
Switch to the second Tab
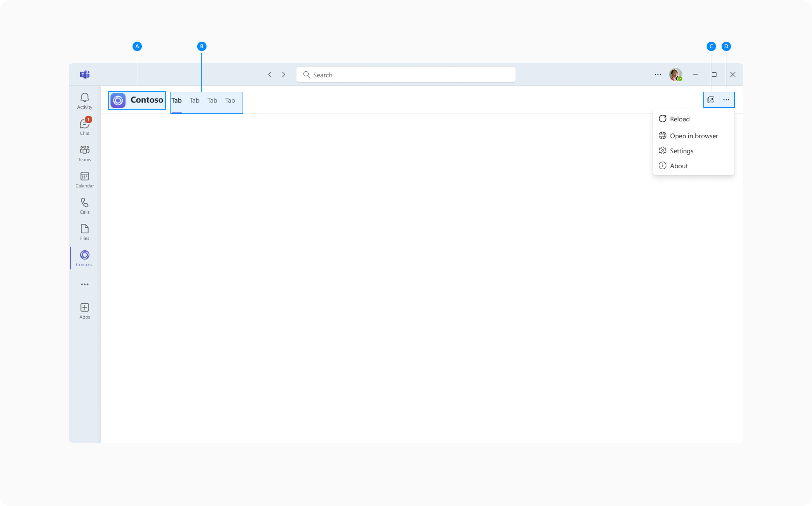tap(194, 100)
